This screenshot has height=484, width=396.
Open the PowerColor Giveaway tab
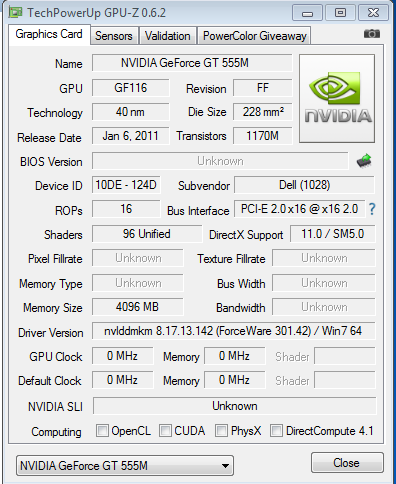[x=255, y=36]
